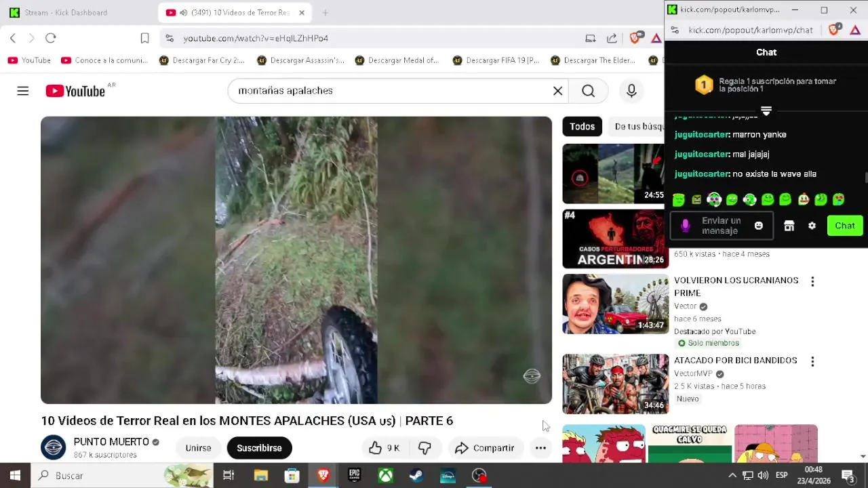The width and height of the screenshot is (868, 488).
Task: Select the Todos filter chip
Action: (582, 127)
